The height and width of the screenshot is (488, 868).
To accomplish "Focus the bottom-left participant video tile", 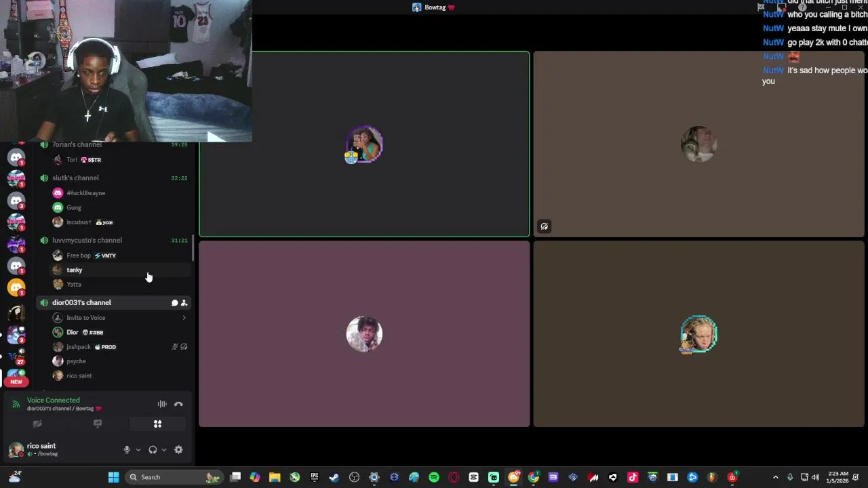I will (364, 334).
